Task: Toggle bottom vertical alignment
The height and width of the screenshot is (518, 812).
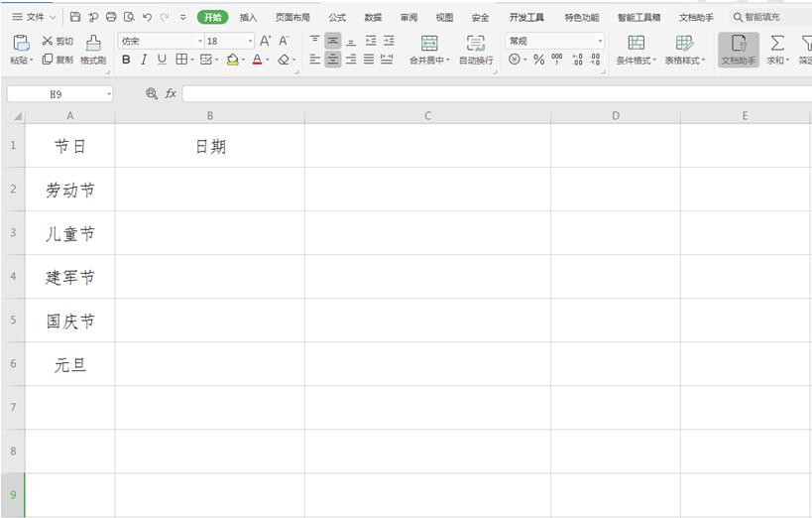Action: pyautogui.click(x=351, y=41)
